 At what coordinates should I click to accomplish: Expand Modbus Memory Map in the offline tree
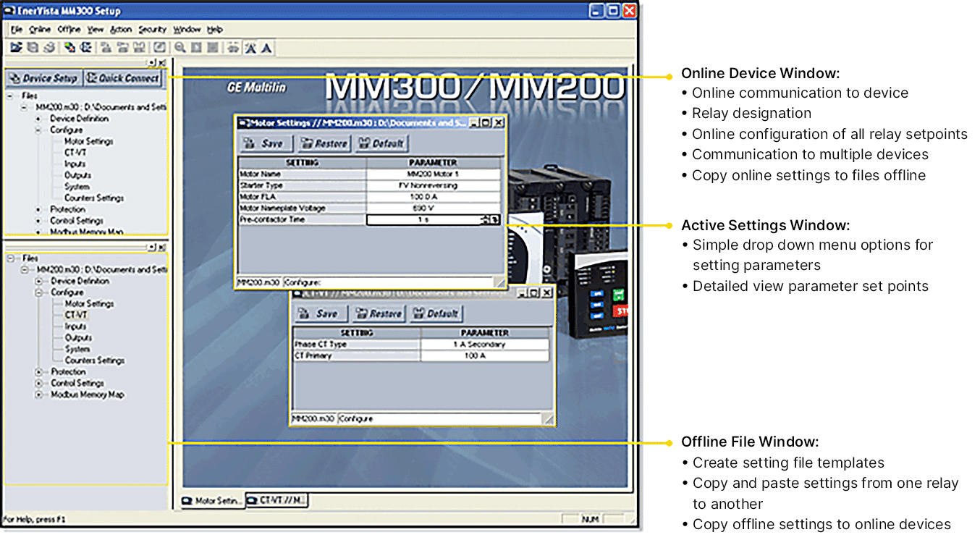pyautogui.click(x=39, y=395)
